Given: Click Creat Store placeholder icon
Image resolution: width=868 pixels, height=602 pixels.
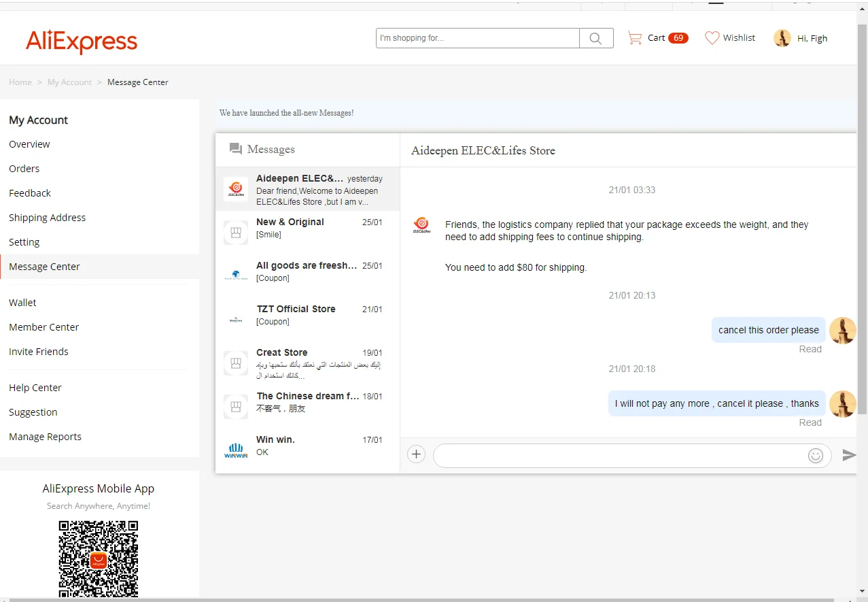Looking at the screenshot, I should coord(236,363).
